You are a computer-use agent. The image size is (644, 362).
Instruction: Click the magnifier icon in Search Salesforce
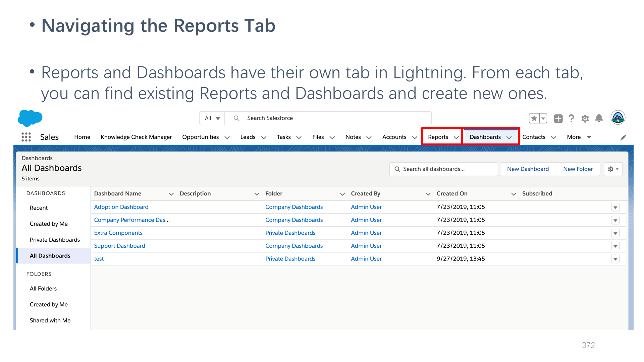(x=236, y=118)
